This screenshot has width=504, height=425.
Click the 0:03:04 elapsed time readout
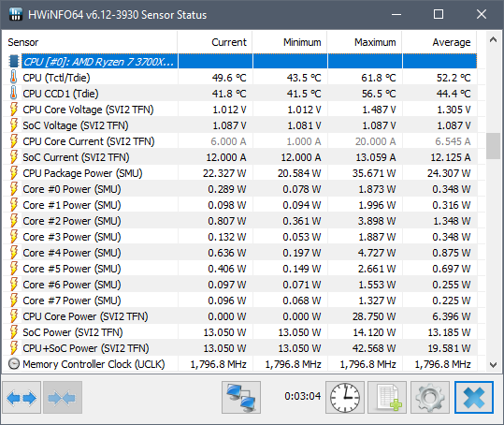coord(302,396)
